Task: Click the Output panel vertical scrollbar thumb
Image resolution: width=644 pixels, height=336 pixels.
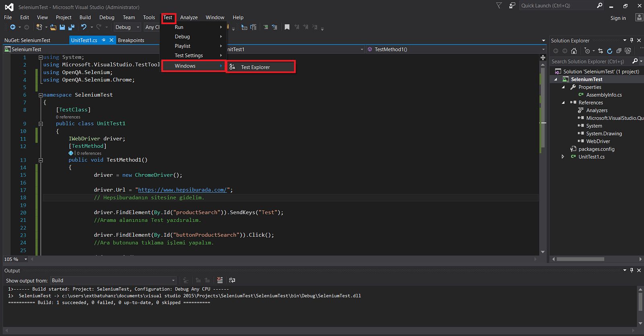Action: coord(640,301)
